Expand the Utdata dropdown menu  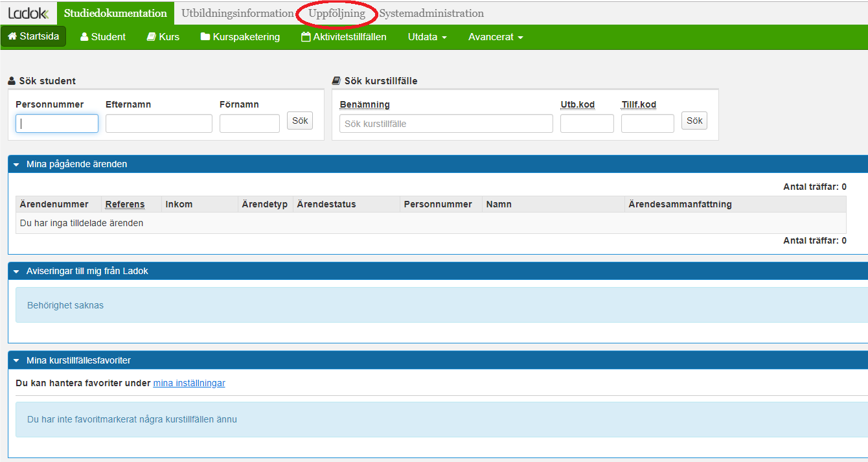(427, 37)
